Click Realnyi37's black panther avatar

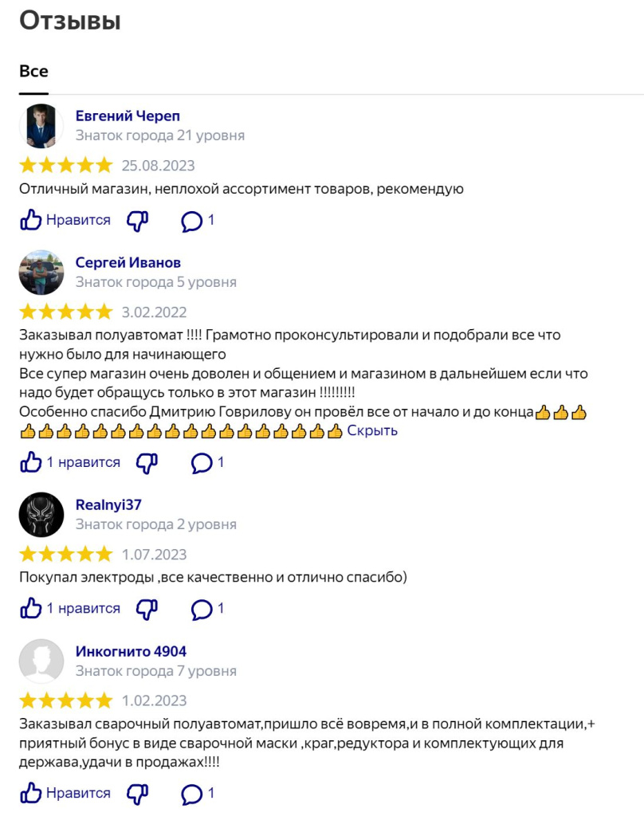tap(41, 515)
